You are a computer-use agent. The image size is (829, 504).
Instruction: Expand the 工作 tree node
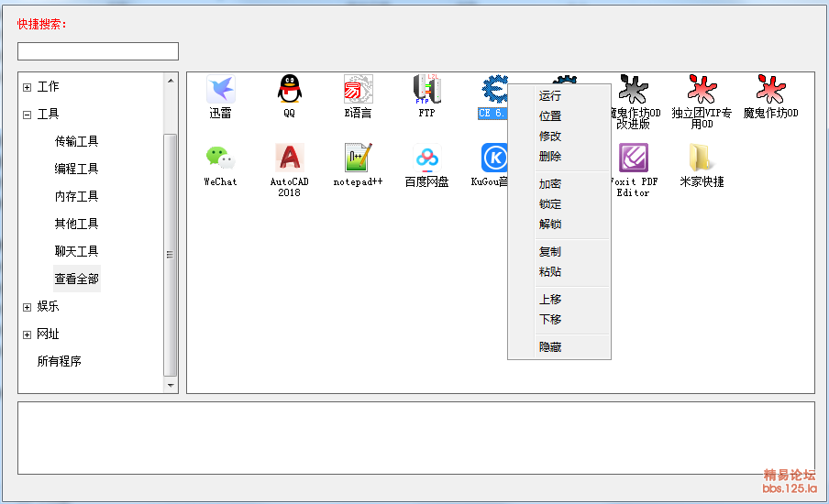[27, 87]
